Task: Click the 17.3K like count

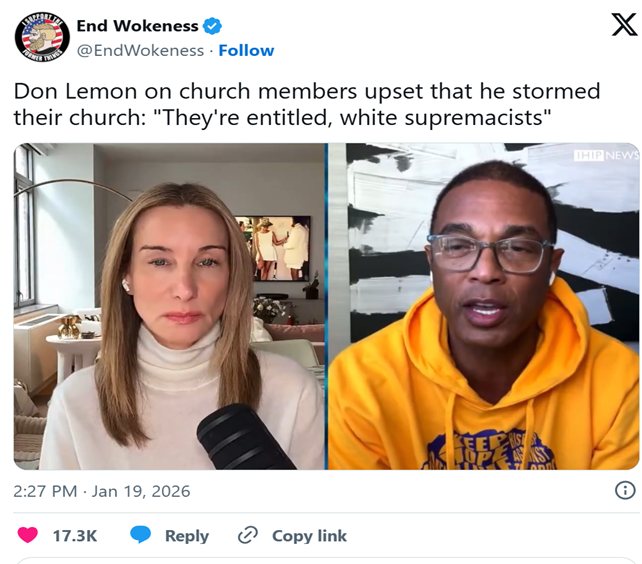Action: (x=75, y=535)
